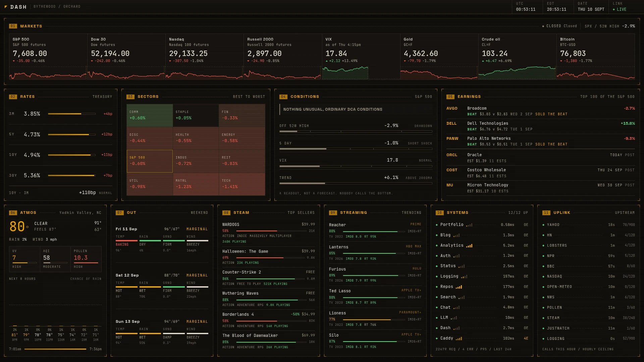This screenshot has height=362, width=644.
Task: Open the Borderlands 4 listing
Action: (269, 320)
